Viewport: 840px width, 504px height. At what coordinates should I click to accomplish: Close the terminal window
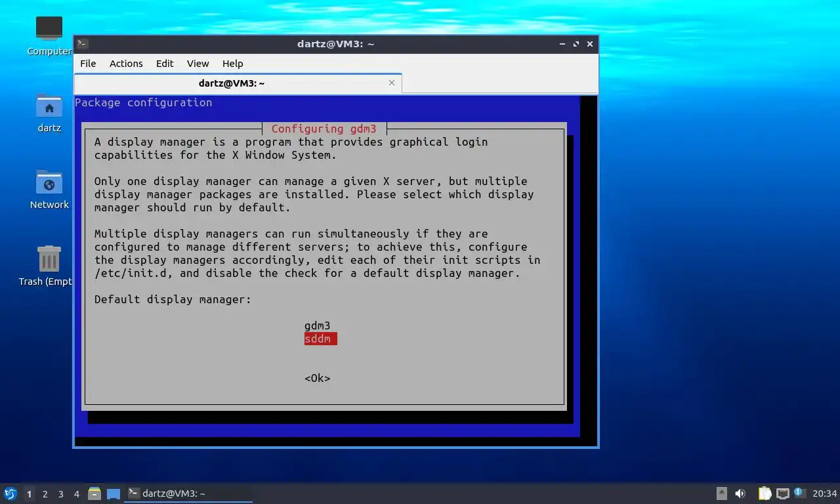coord(590,44)
